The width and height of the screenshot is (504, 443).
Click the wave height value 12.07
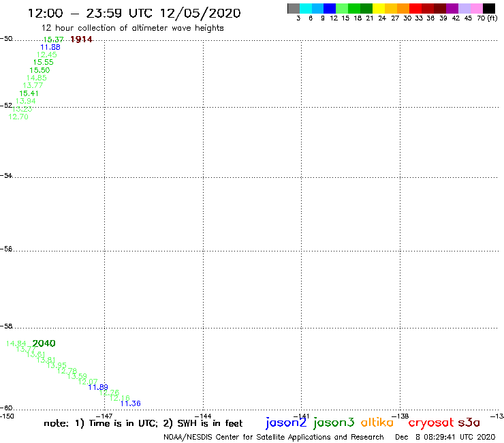[88, 382]
